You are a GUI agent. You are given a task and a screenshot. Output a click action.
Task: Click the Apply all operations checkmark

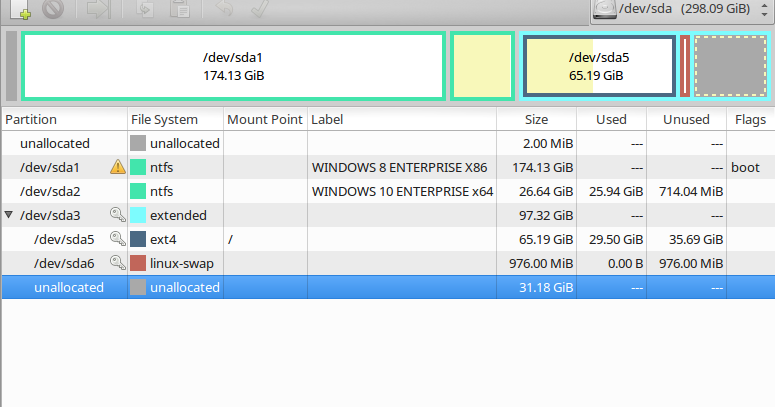(259, 12)
